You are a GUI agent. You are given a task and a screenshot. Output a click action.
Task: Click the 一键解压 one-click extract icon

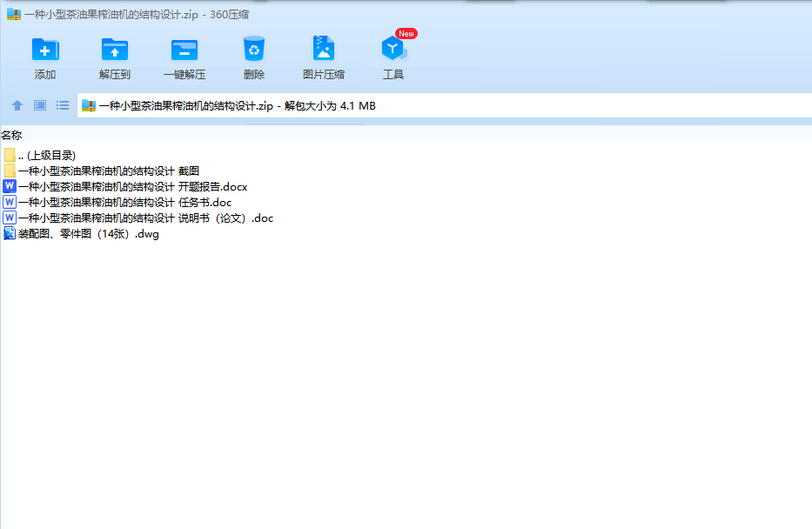point(185,50)
